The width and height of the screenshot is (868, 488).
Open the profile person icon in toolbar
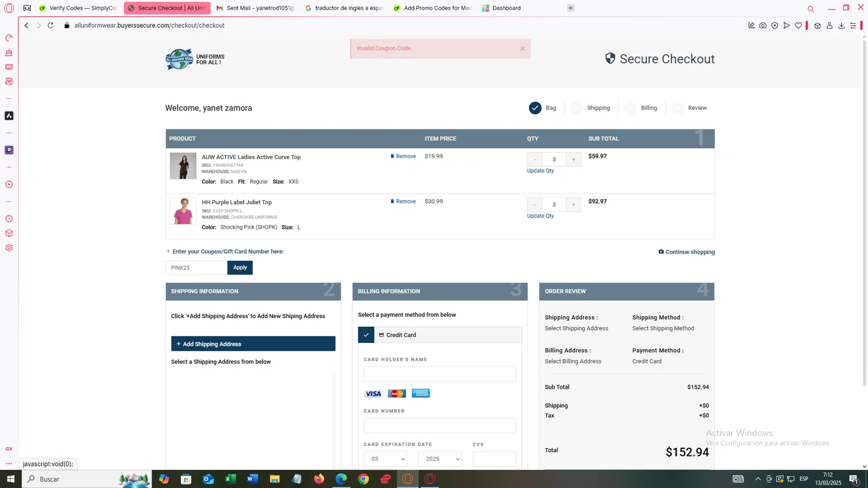829,25
